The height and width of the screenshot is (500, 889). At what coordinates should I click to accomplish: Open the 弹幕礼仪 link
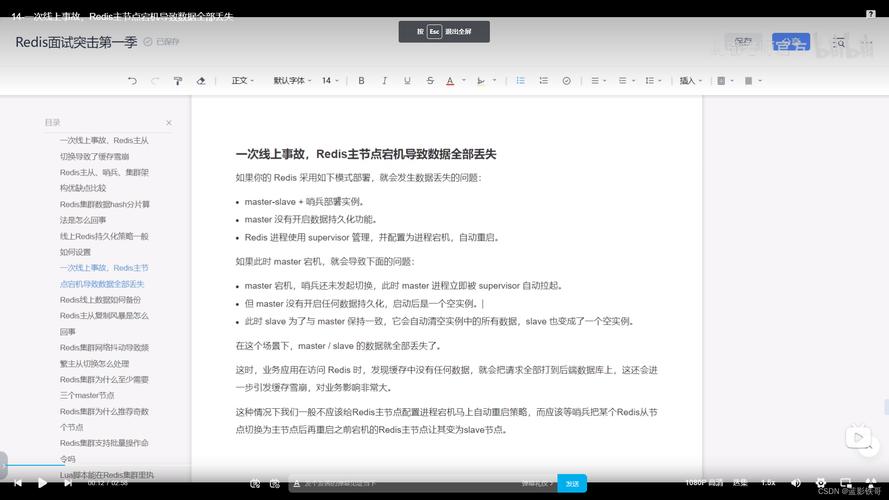[537, 484]
